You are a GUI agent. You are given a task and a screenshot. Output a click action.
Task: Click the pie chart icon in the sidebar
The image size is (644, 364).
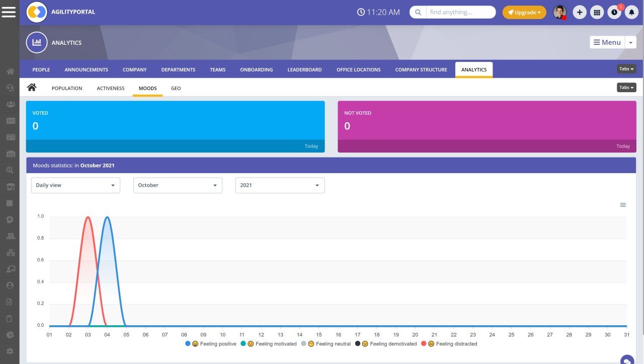click(x=10, y=334)
